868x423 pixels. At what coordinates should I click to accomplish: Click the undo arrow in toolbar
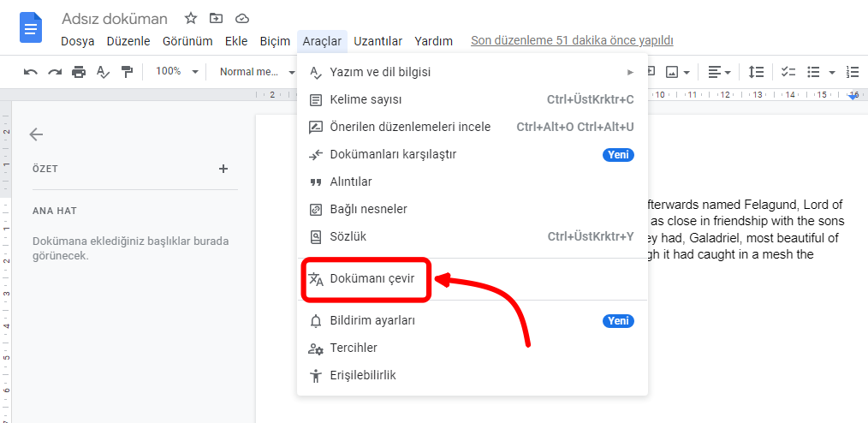[31, 72]
